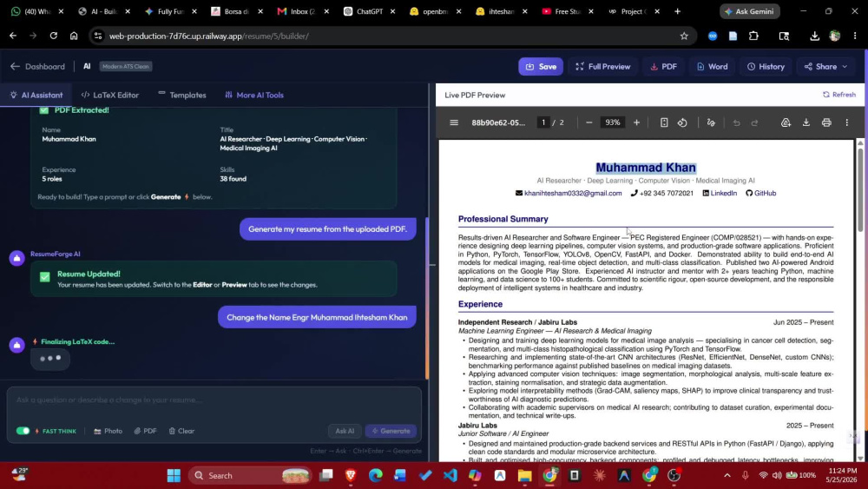Viewport: 868px width, 489px height.
Task: Zoom in the PDF preview
Action: 636,122
